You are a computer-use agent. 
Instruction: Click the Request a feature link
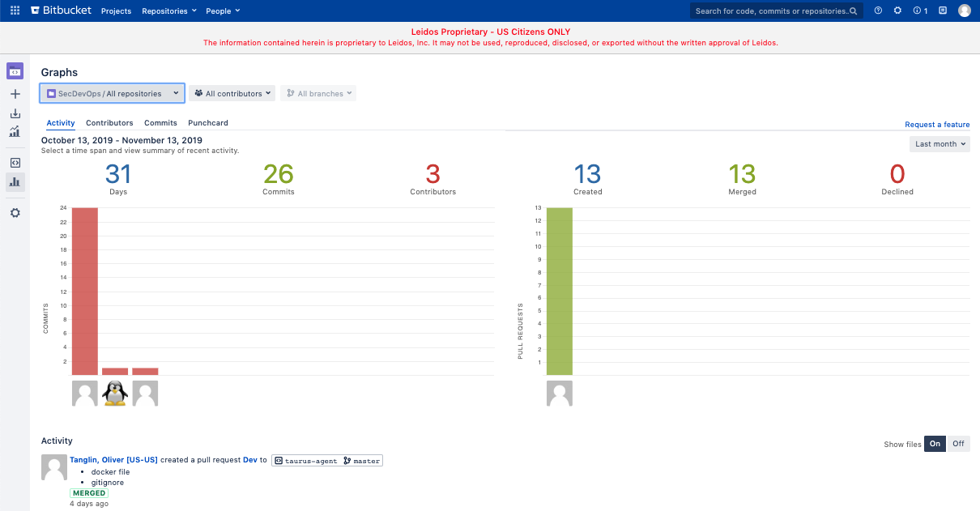point(937,125)
